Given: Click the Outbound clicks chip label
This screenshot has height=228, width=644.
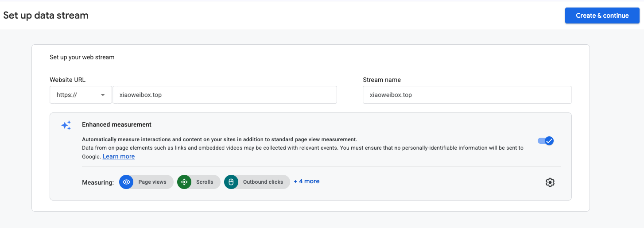Looking at the screenshot, I should coord(263,182).
